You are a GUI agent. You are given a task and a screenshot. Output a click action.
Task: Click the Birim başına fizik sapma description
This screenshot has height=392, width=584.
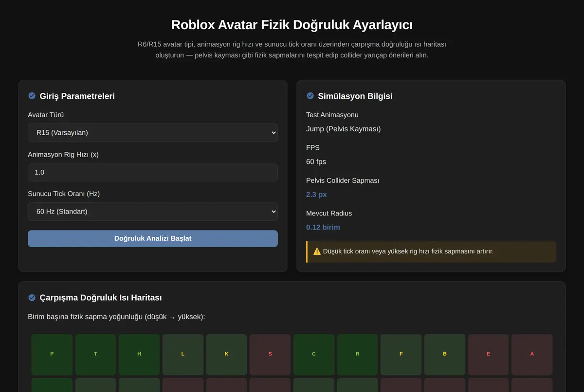point(117,317)
